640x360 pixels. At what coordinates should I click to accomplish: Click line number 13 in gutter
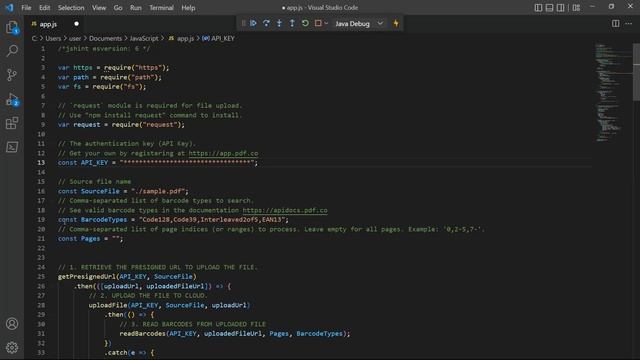coord(41,163)
